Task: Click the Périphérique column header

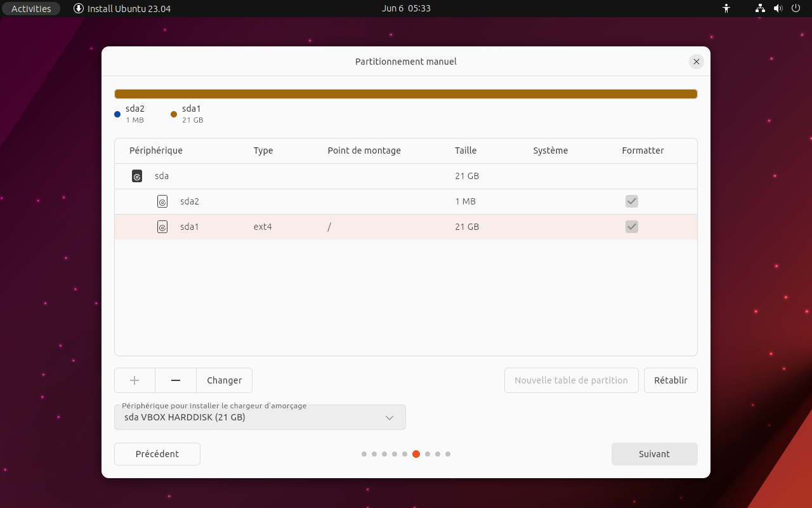Action: (156, 150)
